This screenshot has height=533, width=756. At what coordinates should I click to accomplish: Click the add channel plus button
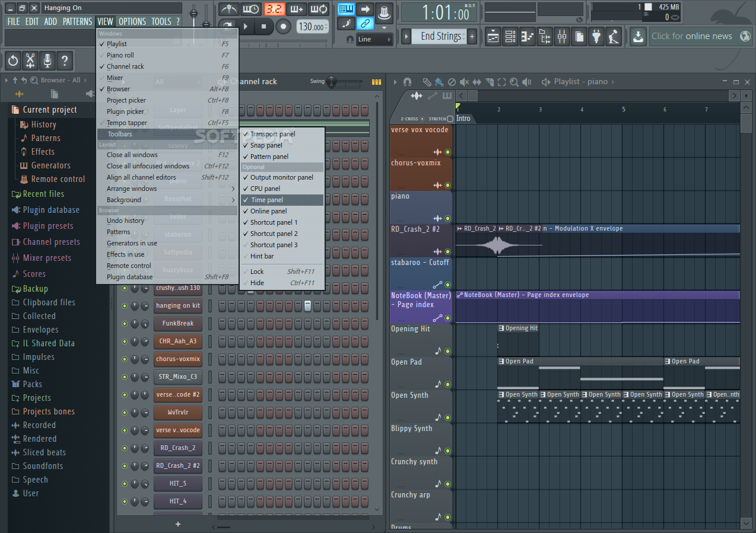point(178,524)
